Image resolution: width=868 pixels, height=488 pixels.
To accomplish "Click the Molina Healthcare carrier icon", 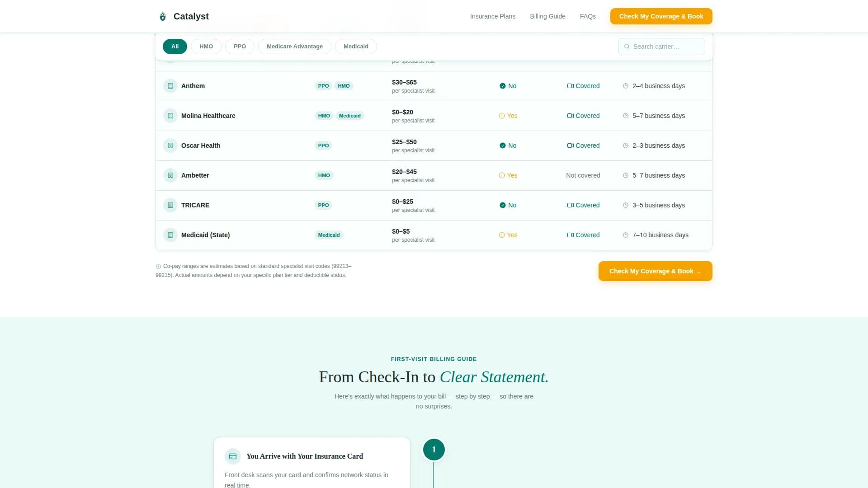I will [x=170, y=116].
